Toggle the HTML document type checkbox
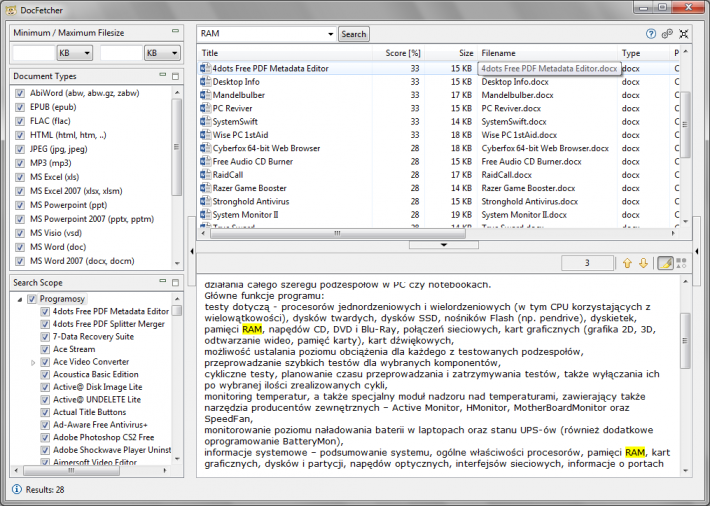Image resolution: width=710 pixels, height=506 pixels. point(19,135)
